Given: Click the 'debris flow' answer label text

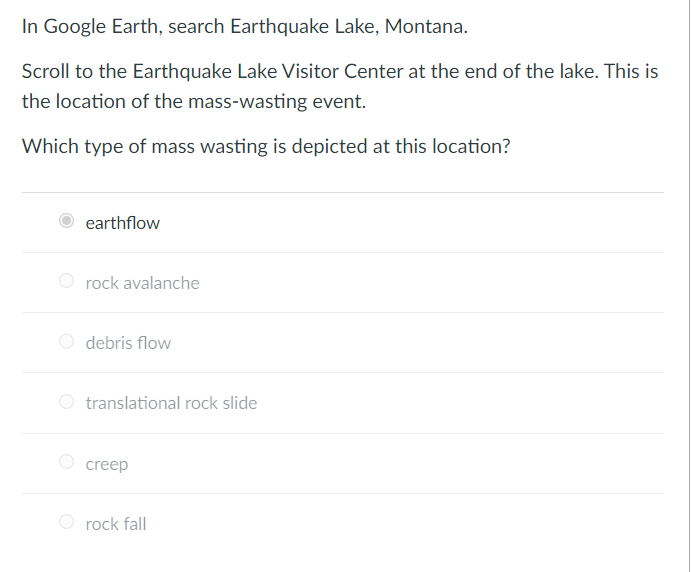Looking at the screenshot, I should [128, 343].
